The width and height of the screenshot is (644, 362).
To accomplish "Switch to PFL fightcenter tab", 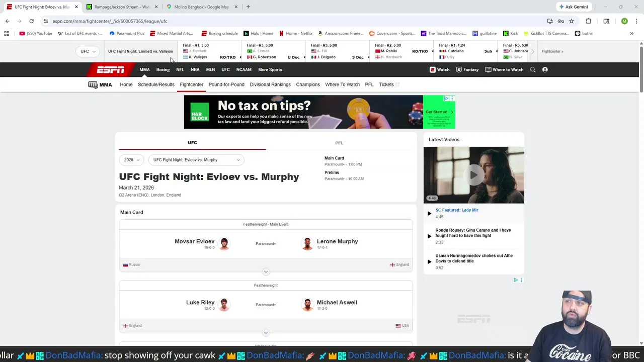I will click(x=339, y=143).
